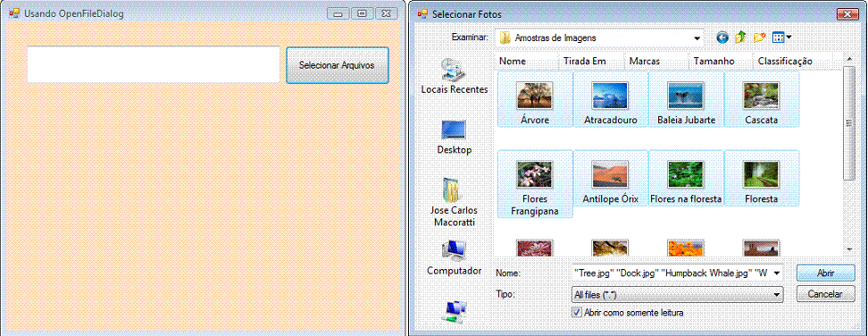Go back using the blue back arrow icon
Image resolution: width=868 pixels, height=336 pixels.
pos(722,38)
